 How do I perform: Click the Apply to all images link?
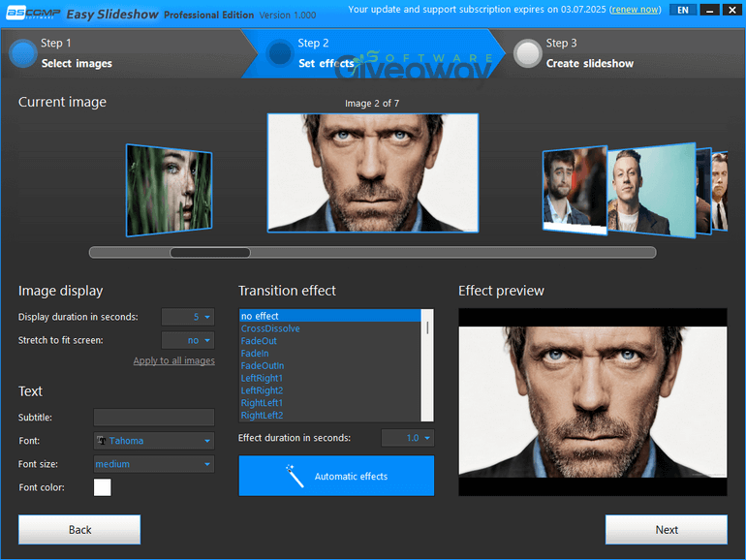(x=173, y=360)
